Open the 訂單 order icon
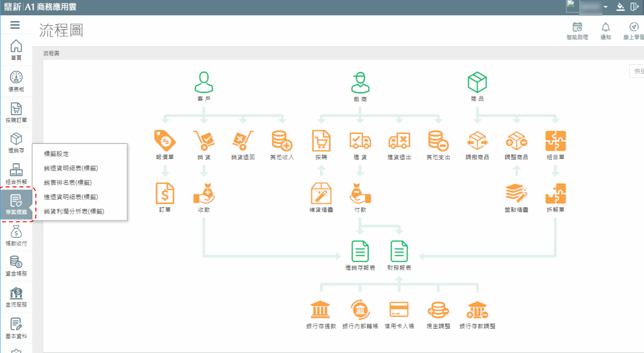This screenshot has width=644, height=353. [x=165, y=193]
